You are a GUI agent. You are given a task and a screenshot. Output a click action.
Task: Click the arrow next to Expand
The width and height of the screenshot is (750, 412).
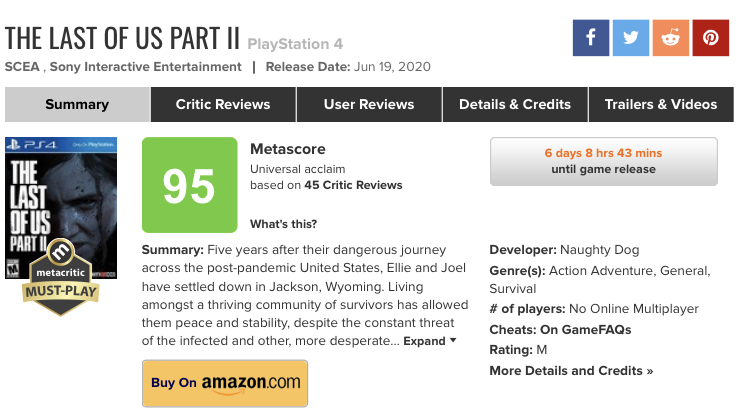pos(453,340)
